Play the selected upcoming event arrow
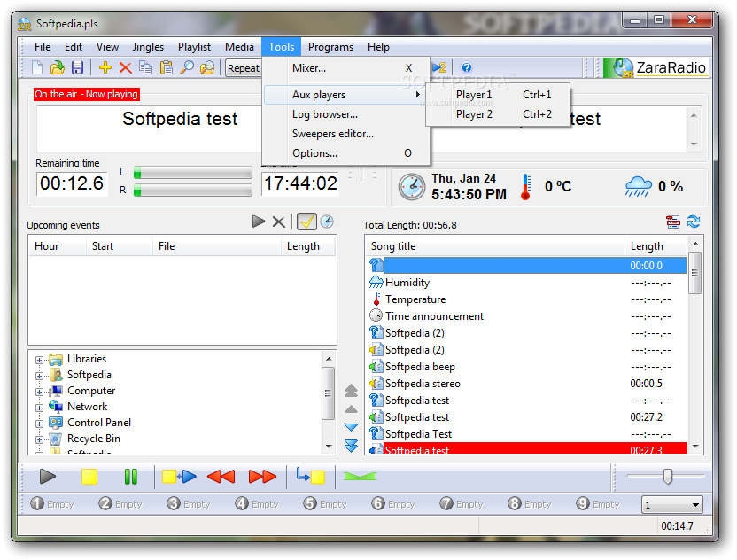 [x=259, y=222]
